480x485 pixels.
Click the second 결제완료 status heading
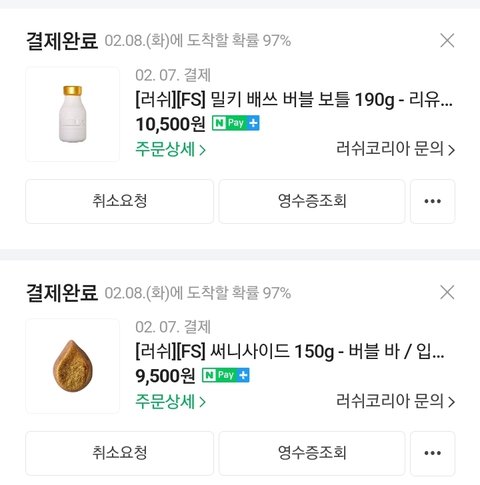[62, 293]
